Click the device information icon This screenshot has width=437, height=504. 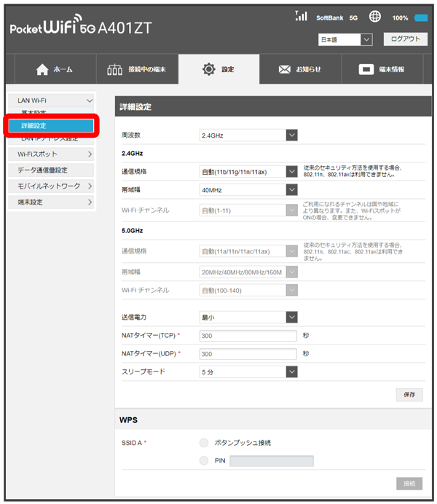tap(367, 70)
